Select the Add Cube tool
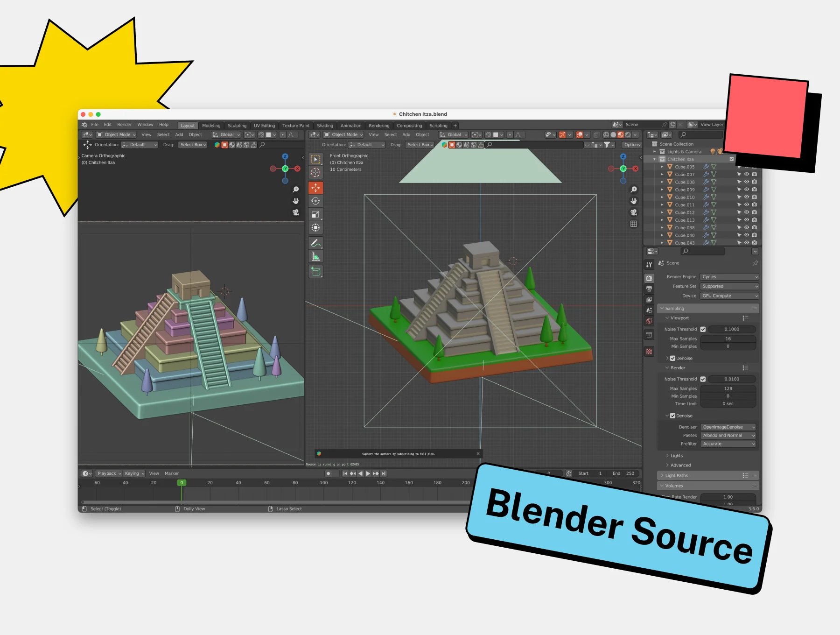This screenshot has width=840, height=635. tap(316, 272)
